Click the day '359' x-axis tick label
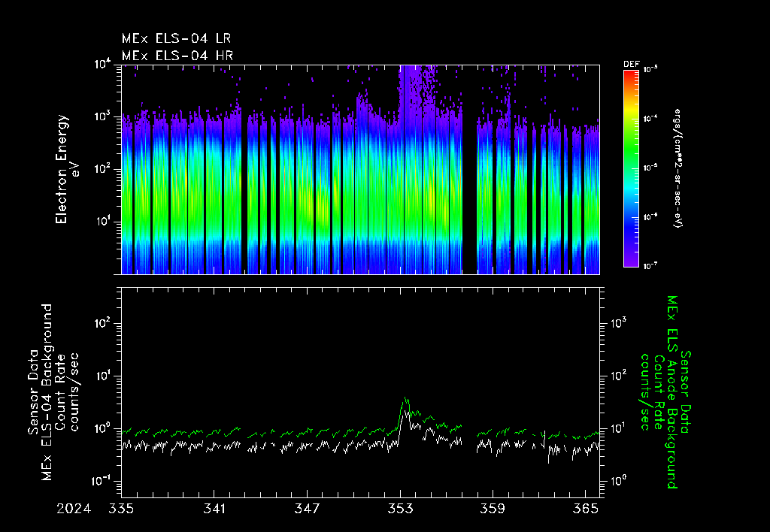 pos(493,509)
